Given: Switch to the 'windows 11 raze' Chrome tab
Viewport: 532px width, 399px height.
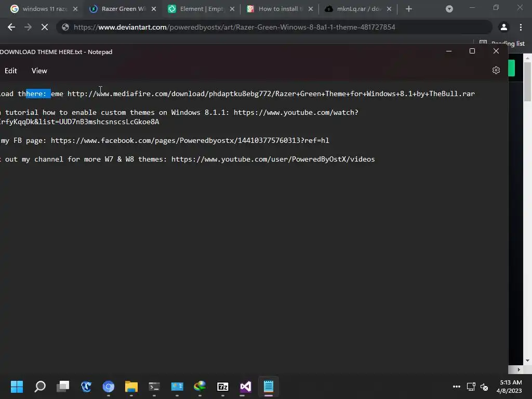Looking at the screenshot, I should 45,9.
